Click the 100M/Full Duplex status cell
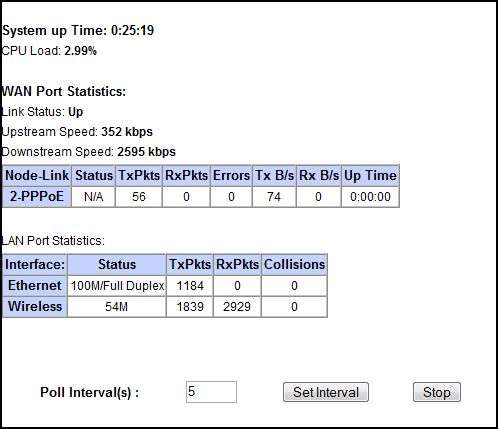This screenshot has width=498, height=429. [117, 286]
